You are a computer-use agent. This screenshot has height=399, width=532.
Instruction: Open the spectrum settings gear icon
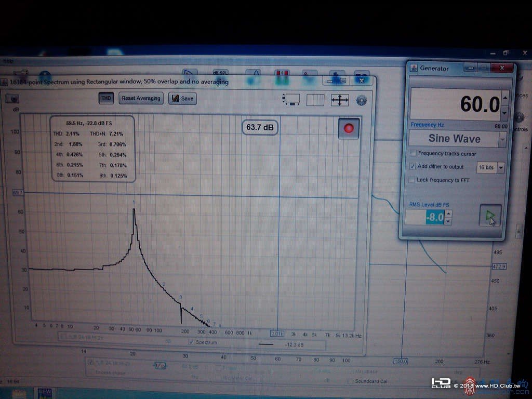click(x=362, y=101)
